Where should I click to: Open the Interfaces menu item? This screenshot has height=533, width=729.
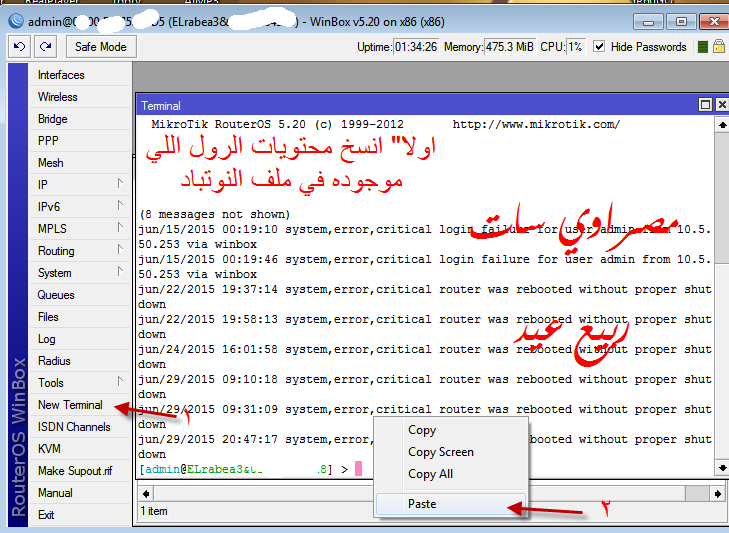[x=80, y=75]
